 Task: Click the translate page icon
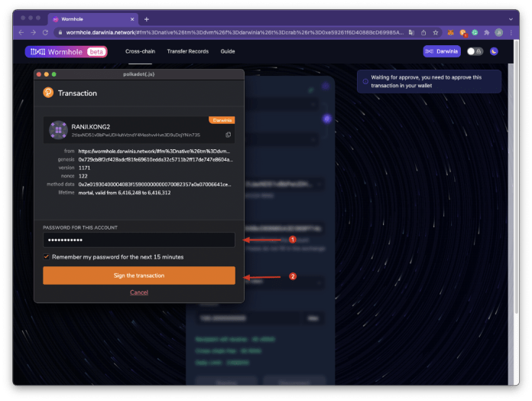coord(411,33)
